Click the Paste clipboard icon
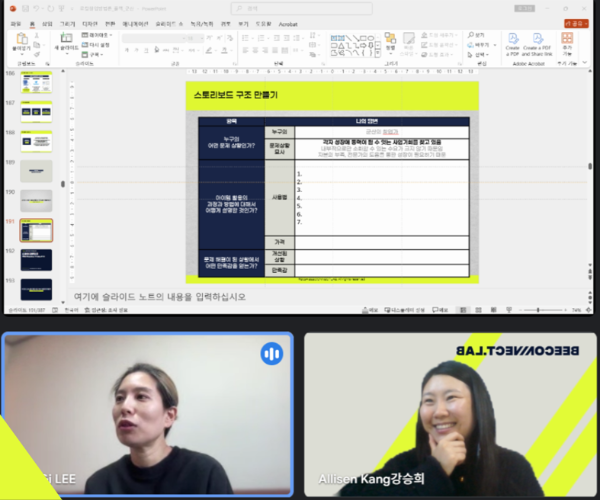The width and height of the screenshot is (600, 500). pos(22,39)
